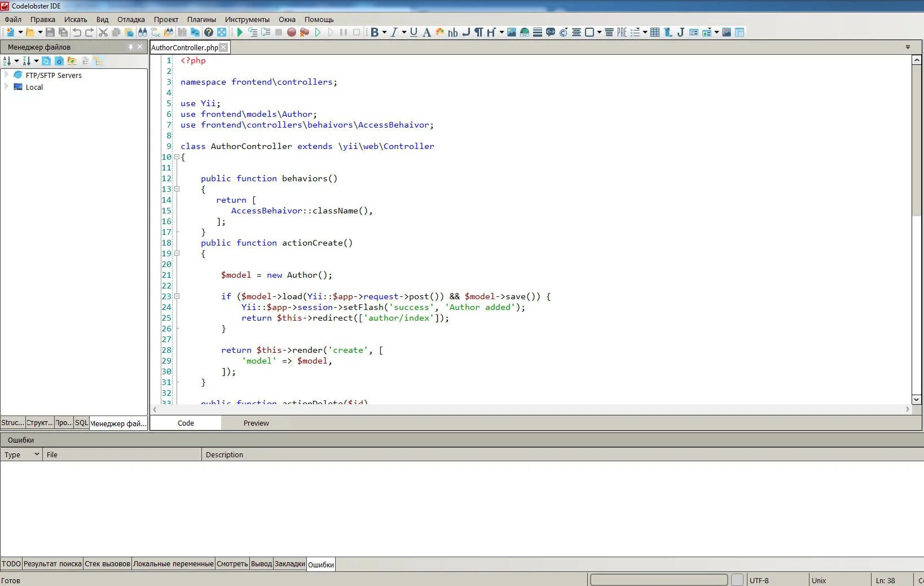
Task: Start debugging with the green Run arrow
Action: [240, 32]
